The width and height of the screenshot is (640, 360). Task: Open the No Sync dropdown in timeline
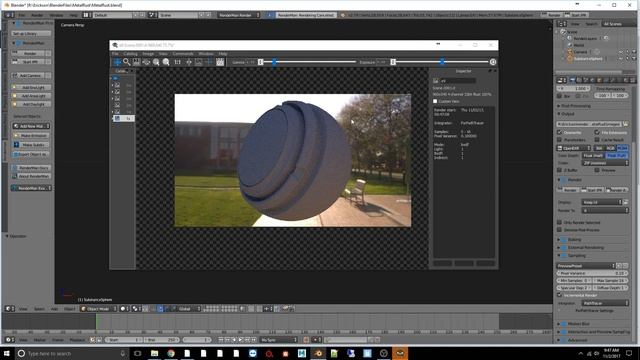point(279,340)
